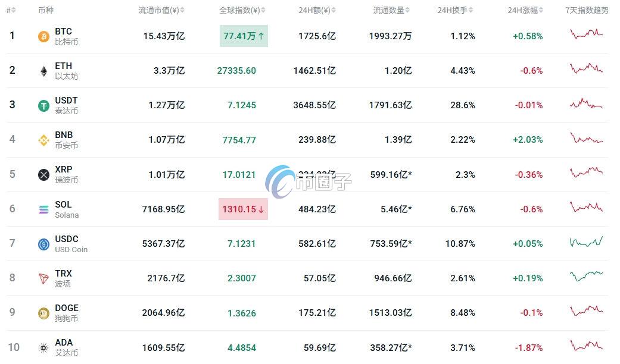Open the USDC 7-day trend chart
The height and width of the screenshot is (364, 620).
coord(586,242)
